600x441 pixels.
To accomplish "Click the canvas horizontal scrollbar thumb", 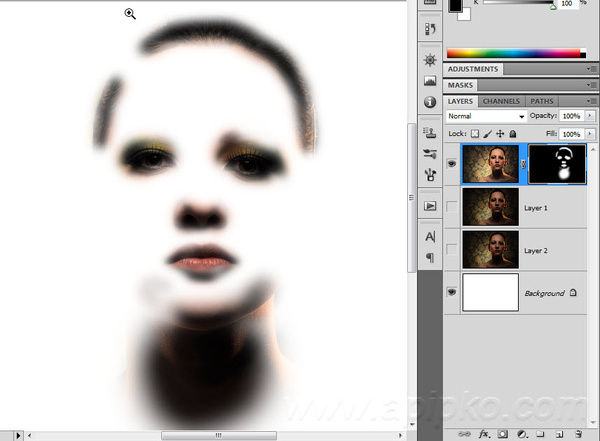I will coord(218,435).
